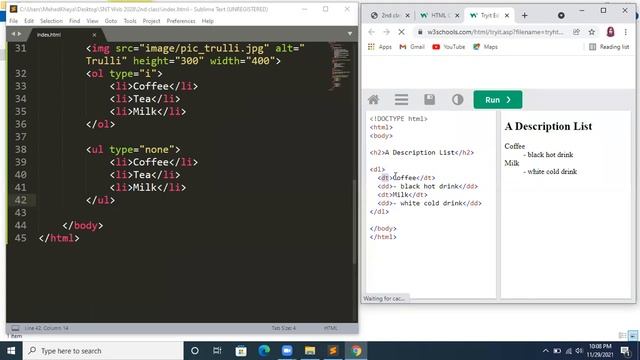
Task: Open Sublime Text Help menu
Action: click(x=207, y=21)
